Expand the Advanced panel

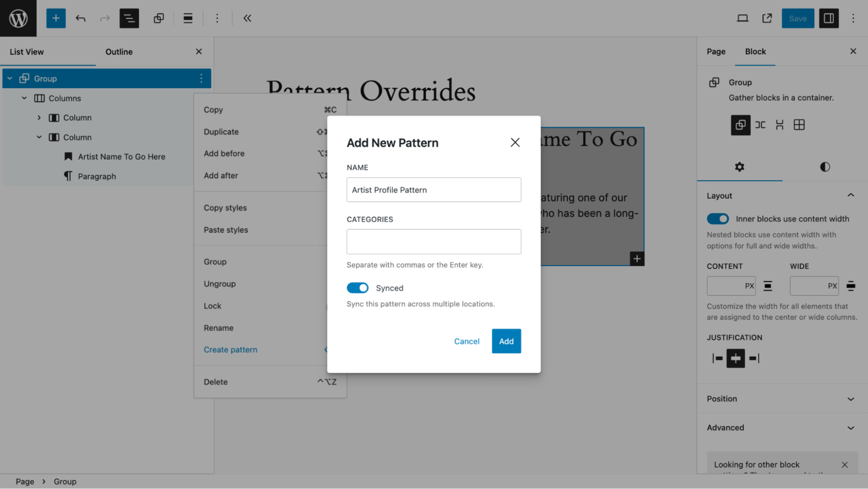781,428
